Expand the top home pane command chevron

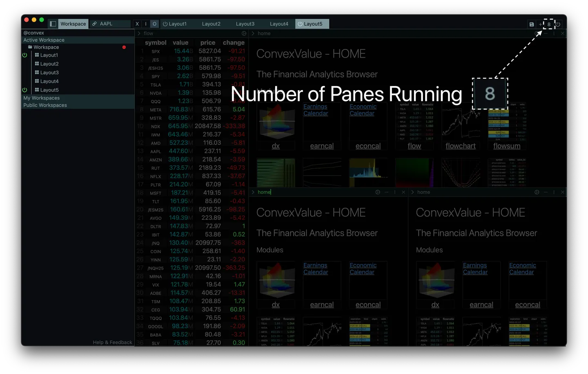click(x=253, y=33)
